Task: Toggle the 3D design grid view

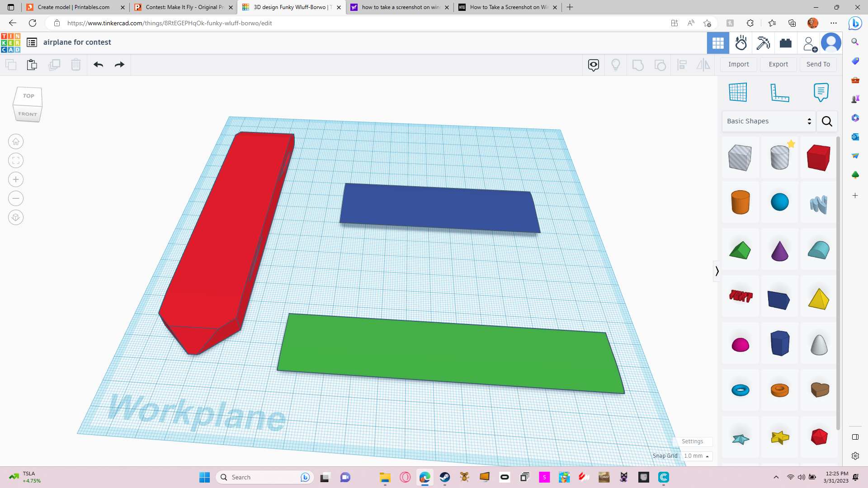Action: click(x=718, y=43)
